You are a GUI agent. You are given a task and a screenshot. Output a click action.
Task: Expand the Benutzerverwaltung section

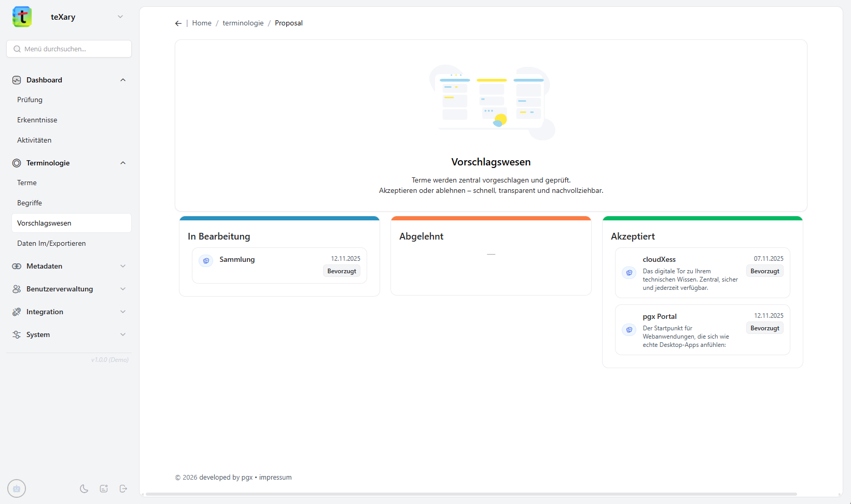[123, 289]
